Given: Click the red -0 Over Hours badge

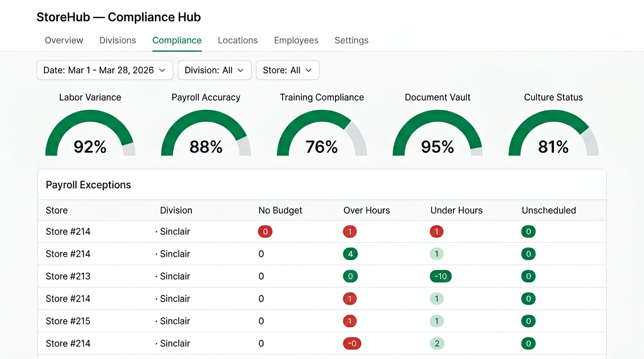Looking at the screenshot, I should tap(352, 344).
